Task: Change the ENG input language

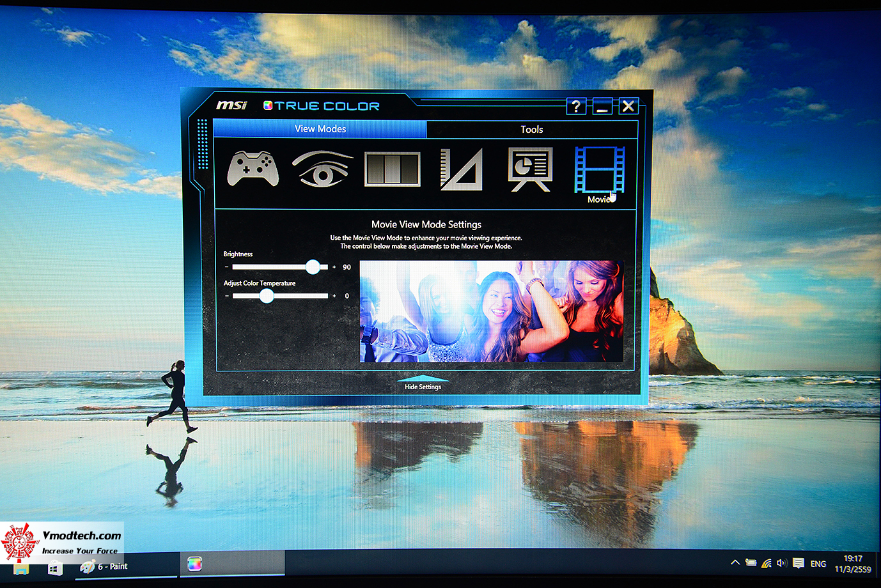Action: tap(818, 564)
